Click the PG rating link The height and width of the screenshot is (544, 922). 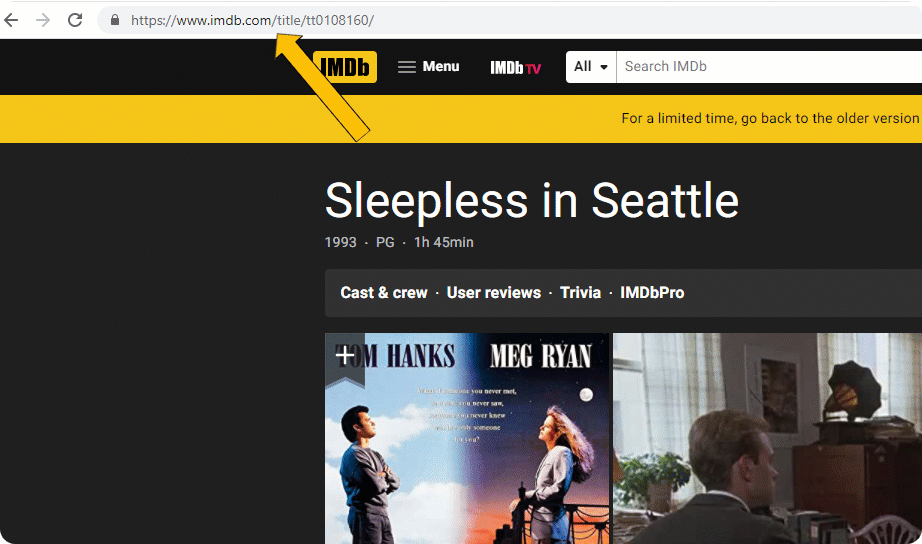click(x=385, y=243)
